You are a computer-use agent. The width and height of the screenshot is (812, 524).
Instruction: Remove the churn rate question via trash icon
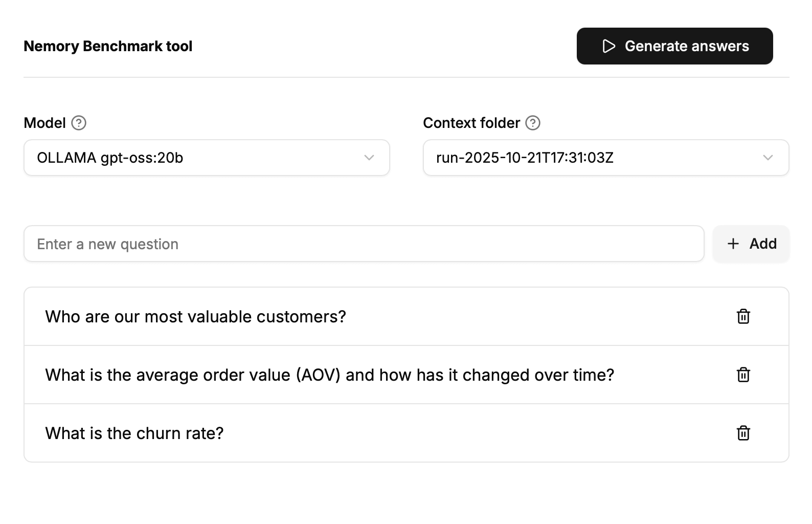click(743, 433)
